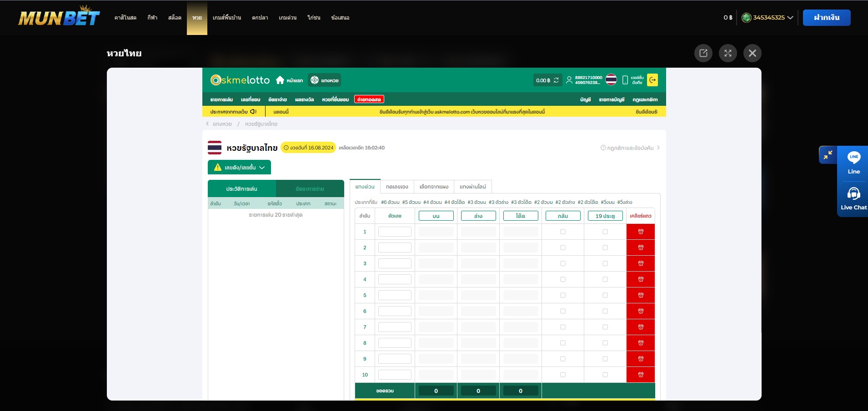Check the 19 ประตู checkbox in row 4
868x411 pixels.
click(x=605, y=279)
